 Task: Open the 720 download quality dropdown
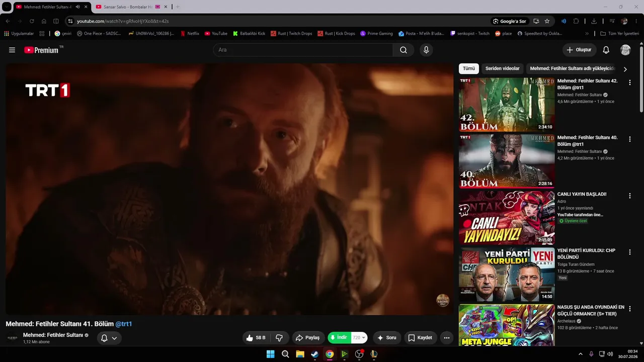[x=359, y=338]
